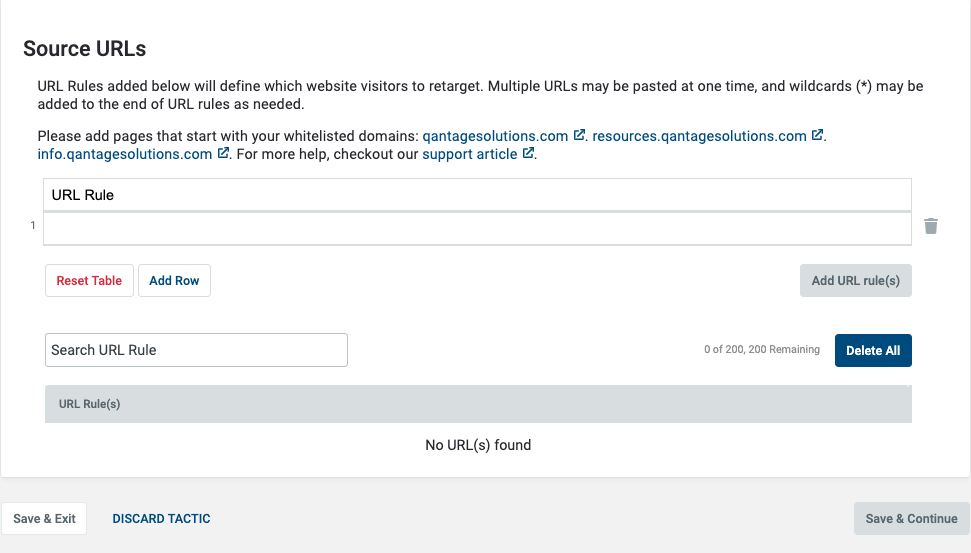971x553 pixels.
Task: Delete row 1 with the trash icon
Action: click(931, 226)
